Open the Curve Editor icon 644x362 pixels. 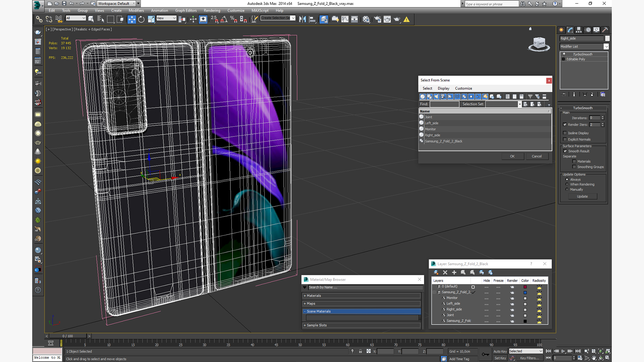tap(345, 19)
